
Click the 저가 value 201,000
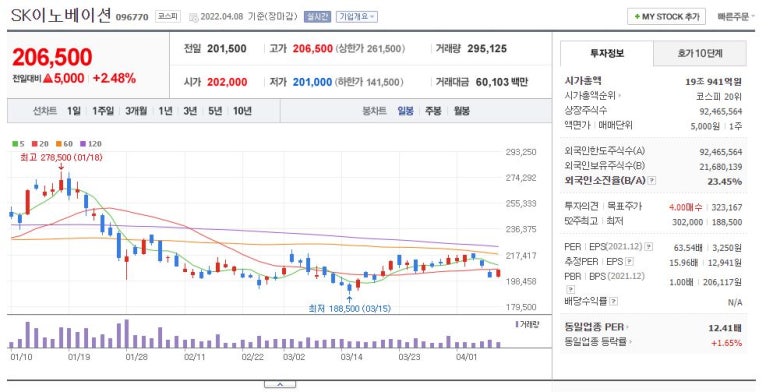coord(313,82)
